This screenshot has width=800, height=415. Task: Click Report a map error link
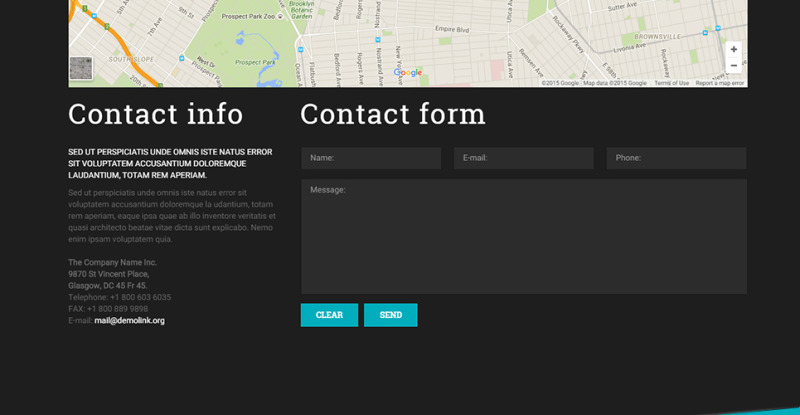(x=719, y=83)
